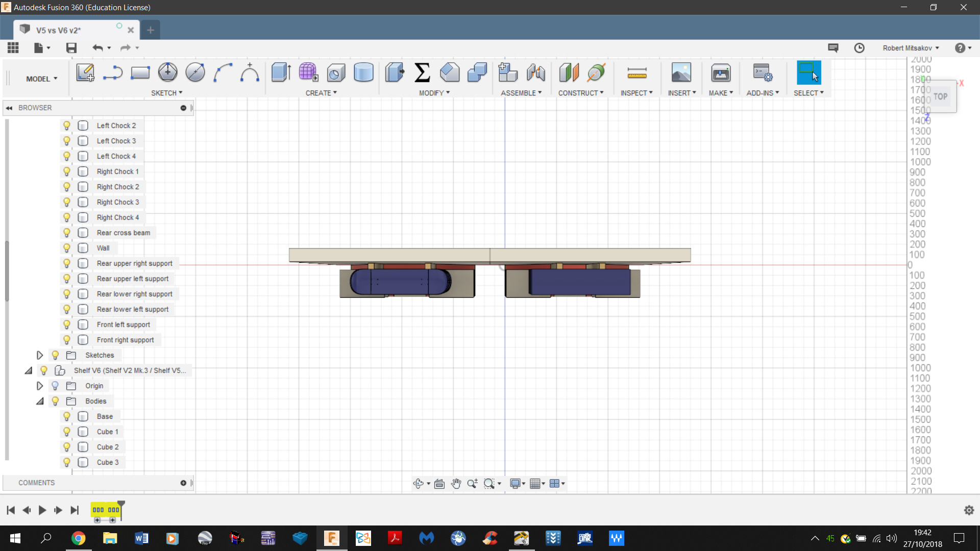Image resolution: width=980 pixels, height=551 pixels.
Task: Toggle visibility bulb for Wall body
Action: click(x=66, y=248)
